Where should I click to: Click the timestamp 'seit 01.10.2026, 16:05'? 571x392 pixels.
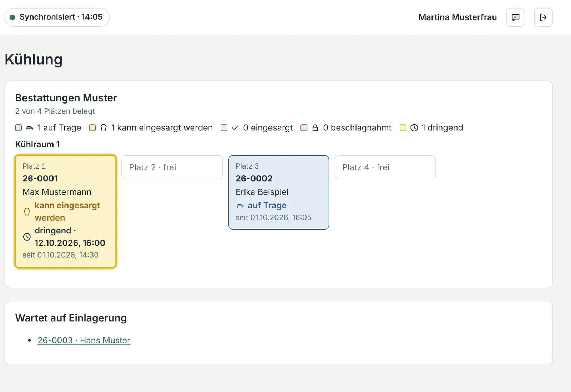pos(273,217)
